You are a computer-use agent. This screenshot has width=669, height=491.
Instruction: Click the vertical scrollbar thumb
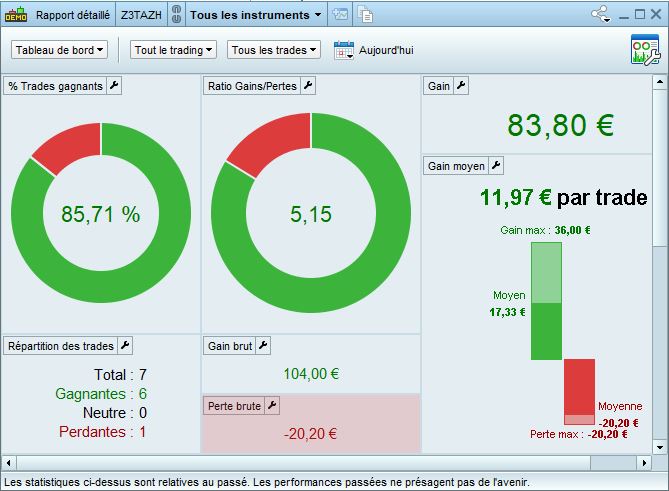(660, 166)
